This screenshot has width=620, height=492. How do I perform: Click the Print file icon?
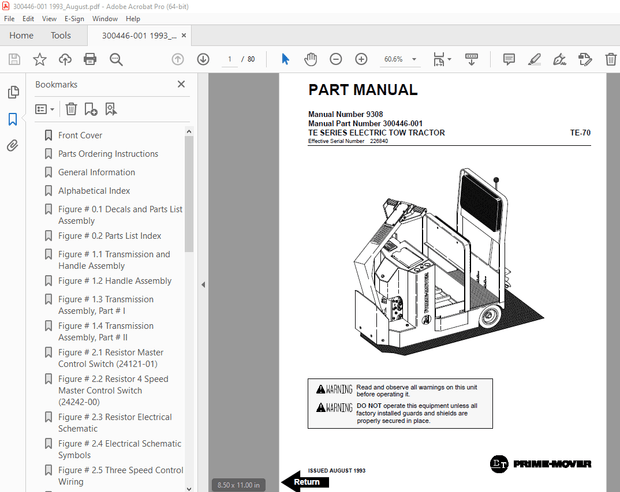click(90, 60)
